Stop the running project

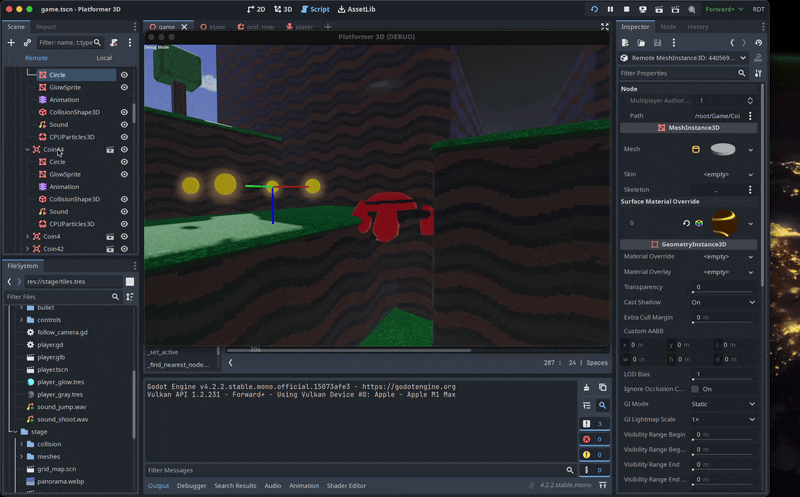pos(626,9)
